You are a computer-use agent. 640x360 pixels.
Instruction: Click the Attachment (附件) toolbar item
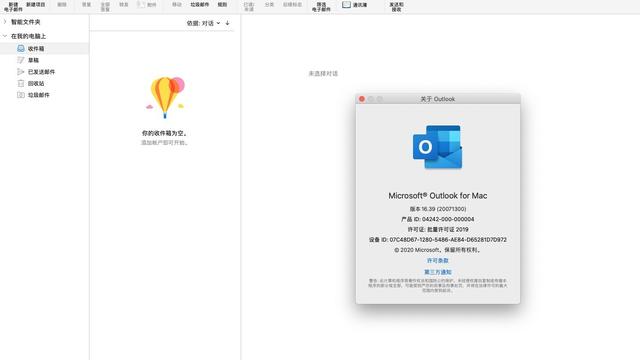click(147, 4)
